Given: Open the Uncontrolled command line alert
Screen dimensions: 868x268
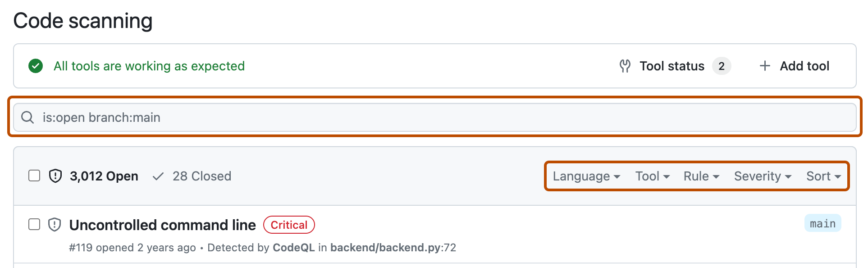Looking at the screenshot, I should [162, 225].
